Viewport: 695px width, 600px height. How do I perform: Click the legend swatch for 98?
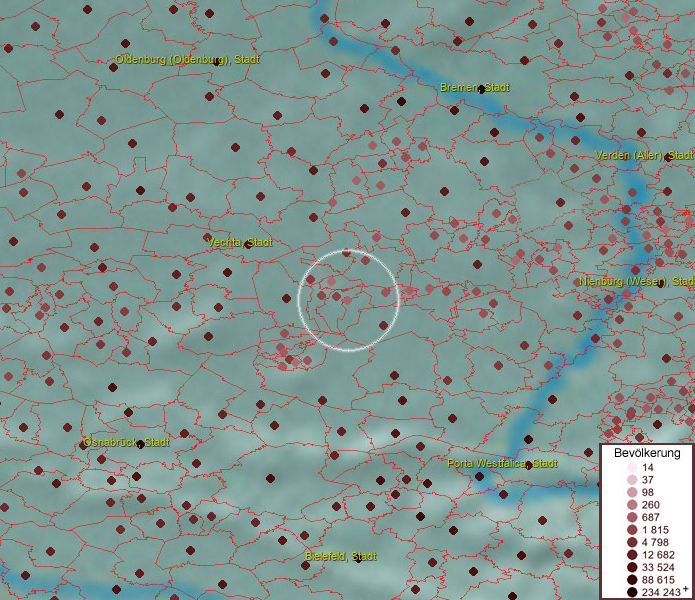click(x=632, y=492)
